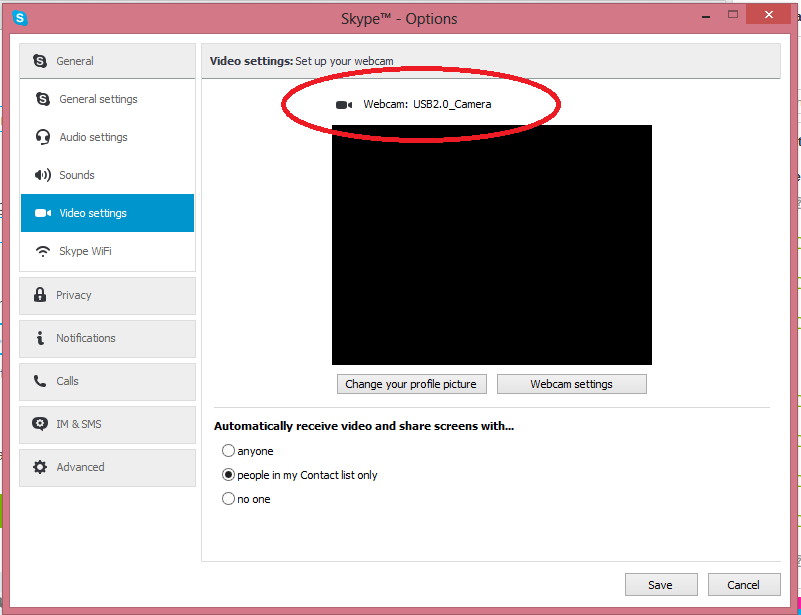
Task: Select the webcam icon for Video settings
Action: [42, 213]
